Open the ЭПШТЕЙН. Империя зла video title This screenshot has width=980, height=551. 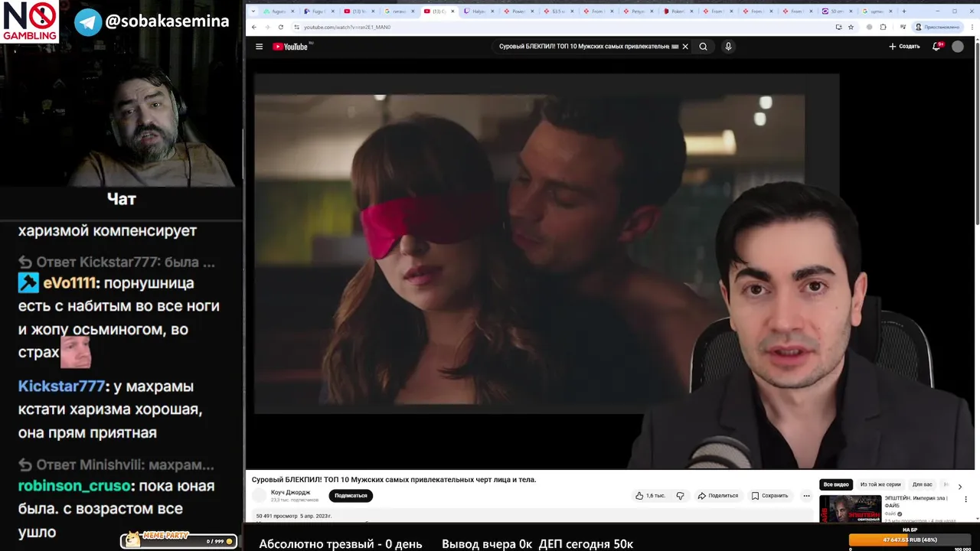(x=916, y=502)
